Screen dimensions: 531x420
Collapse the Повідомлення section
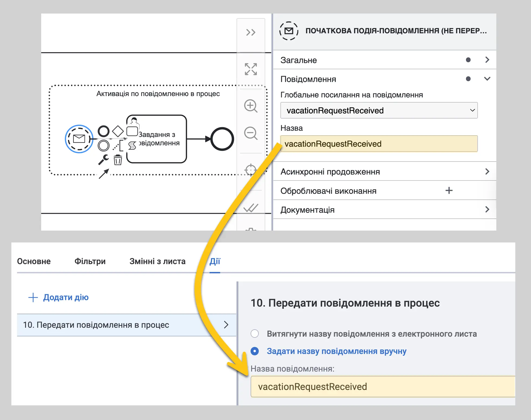tap(385, 79)
